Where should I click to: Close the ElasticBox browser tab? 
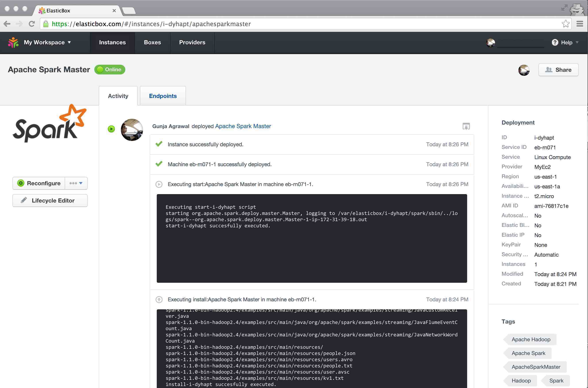114,11
